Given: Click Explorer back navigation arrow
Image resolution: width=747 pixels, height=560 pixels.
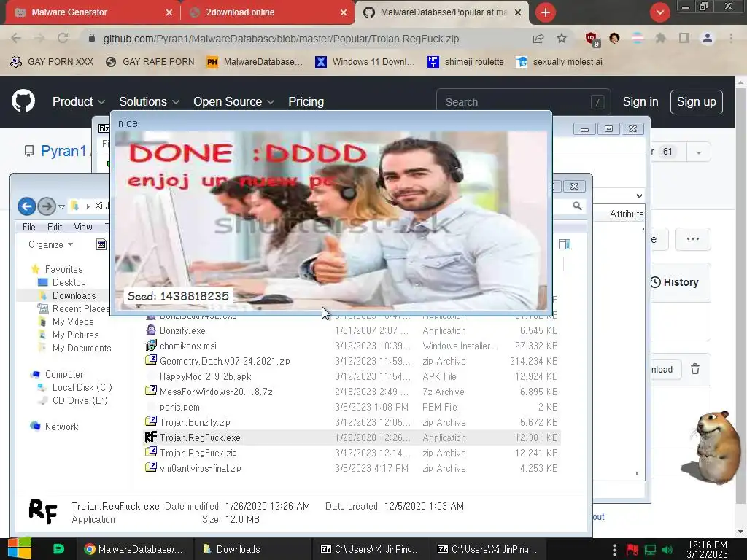Looking at the screenshot, I should (27, 206).
